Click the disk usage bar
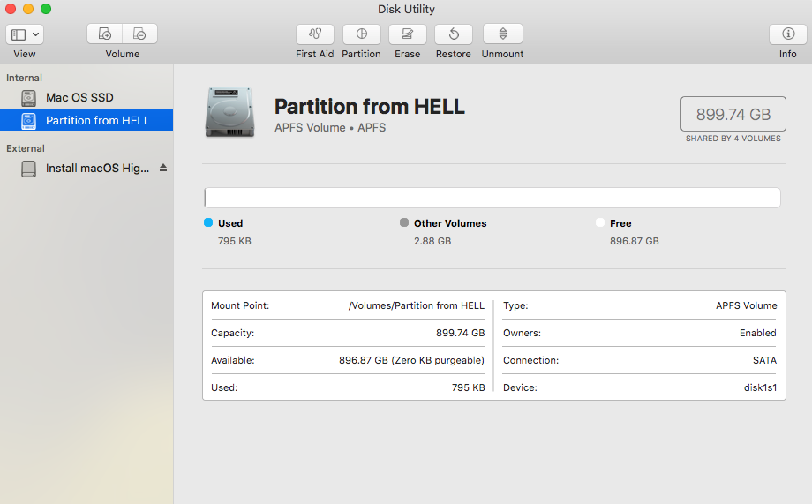The image size is (812, 504). click(x=492, y=198)
